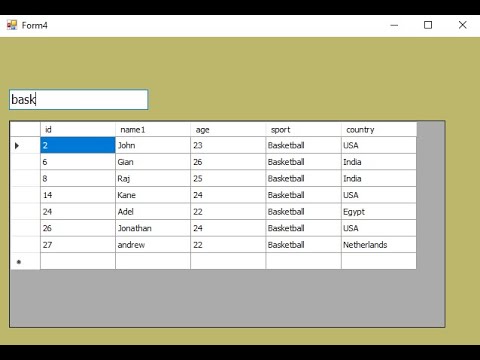480x360 pixels.
Task: Click the 'id' column header
Action: [x=78, y=130]
